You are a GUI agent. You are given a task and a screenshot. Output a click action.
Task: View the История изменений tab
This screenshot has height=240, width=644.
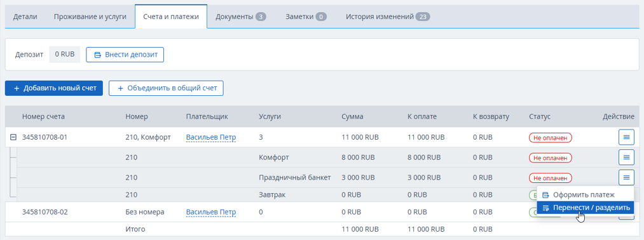pyautogui.click(x=388, y=17)
